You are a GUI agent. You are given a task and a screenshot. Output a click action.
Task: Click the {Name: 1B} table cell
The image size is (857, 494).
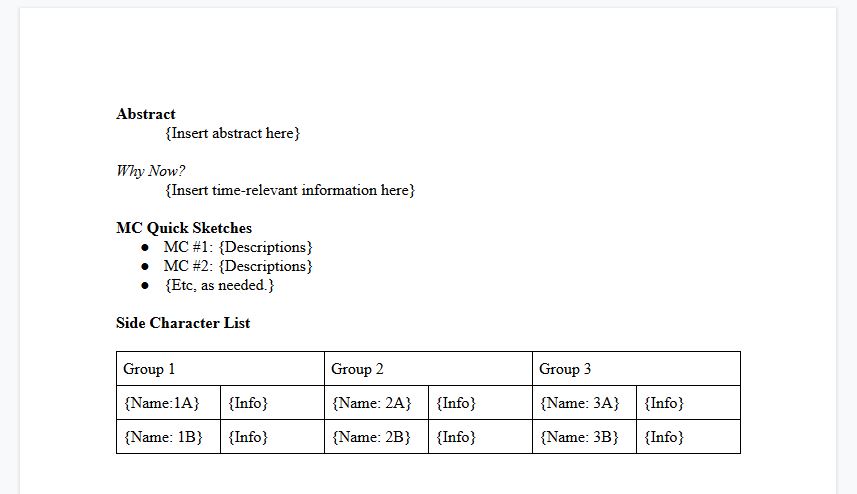(x=163, y=437)
